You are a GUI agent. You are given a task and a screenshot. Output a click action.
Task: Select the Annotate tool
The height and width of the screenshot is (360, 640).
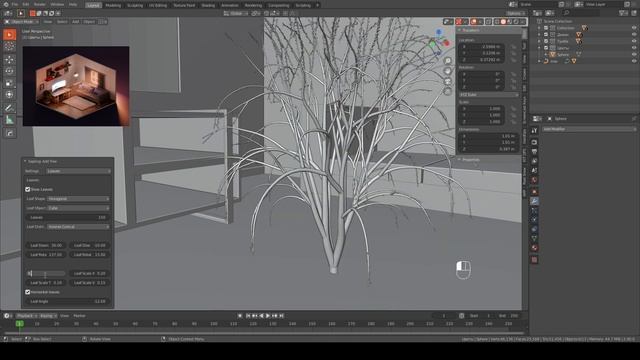tap(9, 108)
